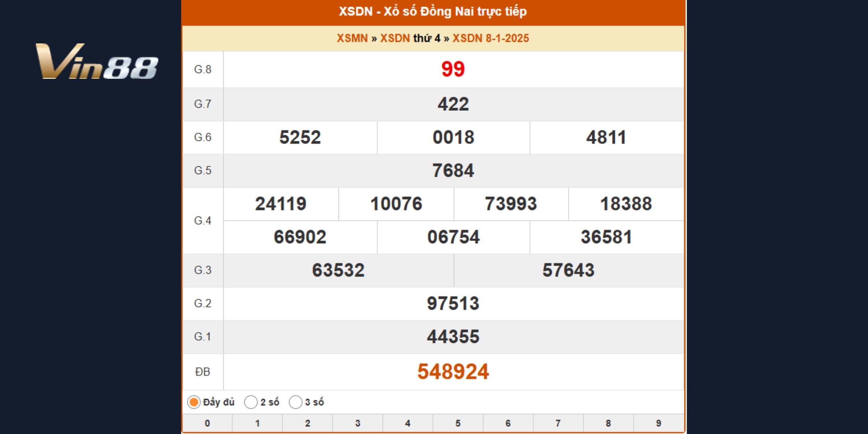
Task: Select the 3 số radio button
Action: point(295,402)
